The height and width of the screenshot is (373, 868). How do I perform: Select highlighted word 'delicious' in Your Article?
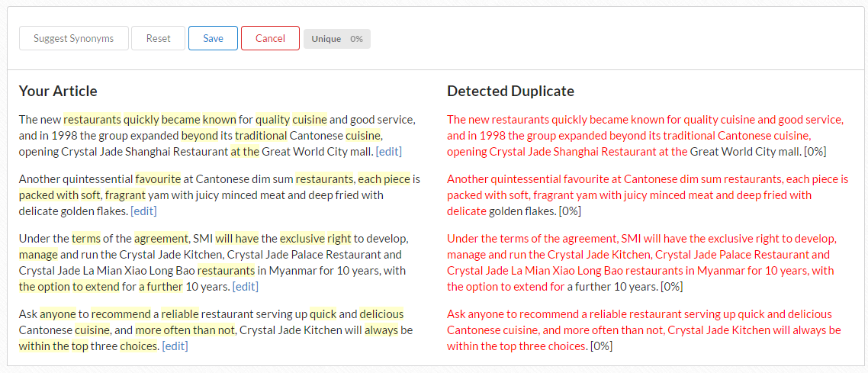(x=381, y=314)
